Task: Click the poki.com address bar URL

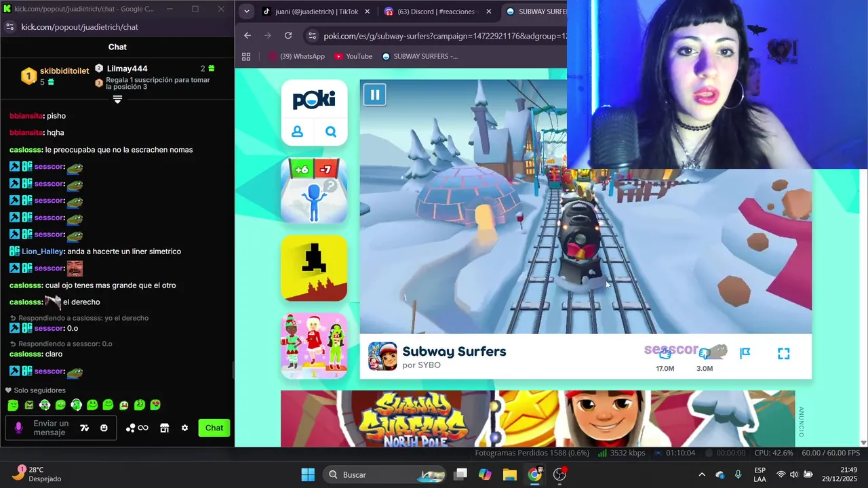Action: pos(444,36)
